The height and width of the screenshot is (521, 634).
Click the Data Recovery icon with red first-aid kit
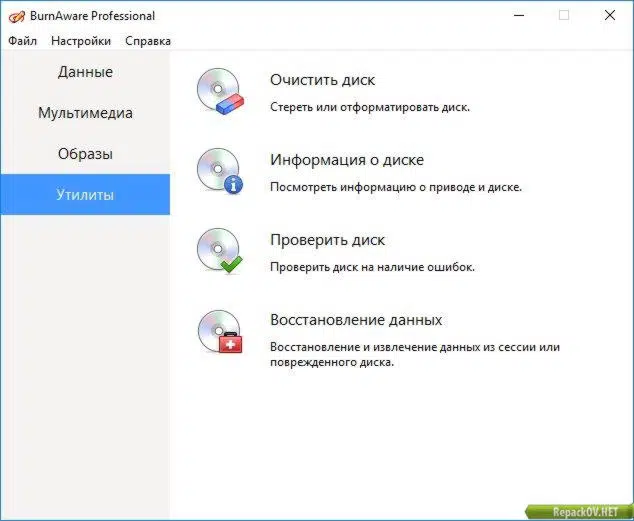click(220, 331)
